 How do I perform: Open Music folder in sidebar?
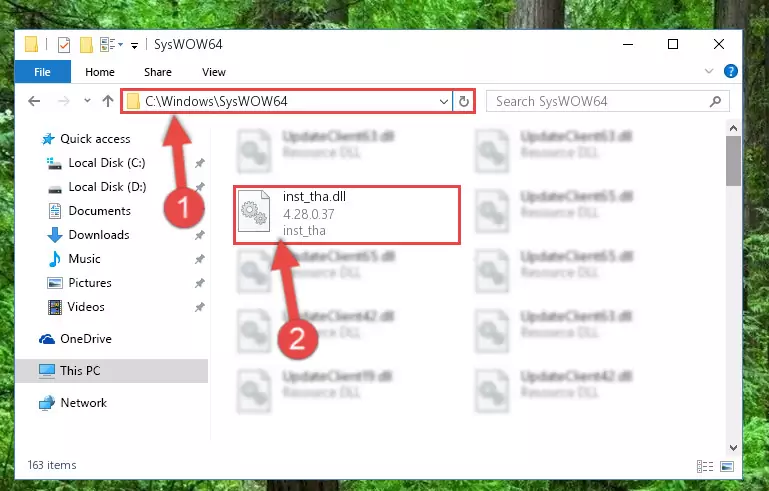84,259
